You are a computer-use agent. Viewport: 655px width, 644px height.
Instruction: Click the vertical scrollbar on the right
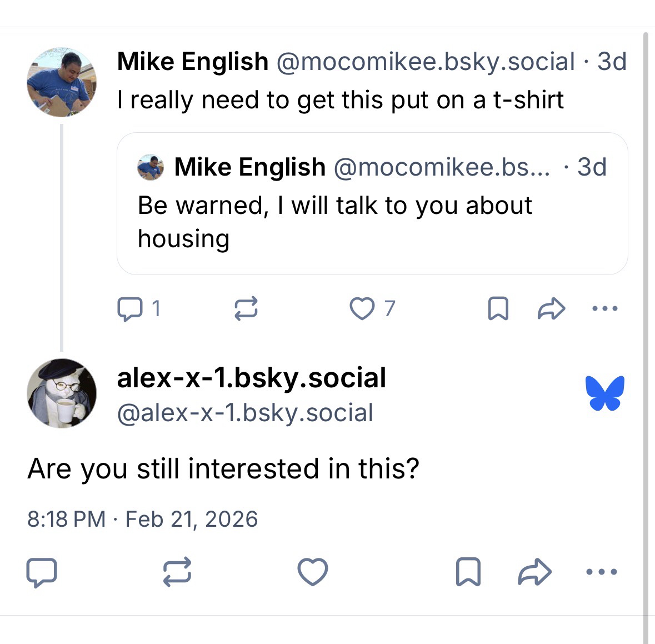tap(646, 333)
